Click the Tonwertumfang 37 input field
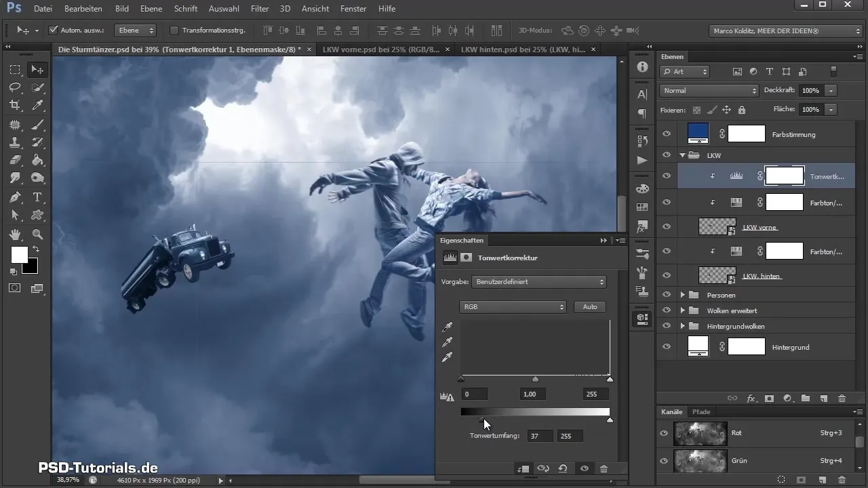868x488 pixels. (x=540, y=436)
